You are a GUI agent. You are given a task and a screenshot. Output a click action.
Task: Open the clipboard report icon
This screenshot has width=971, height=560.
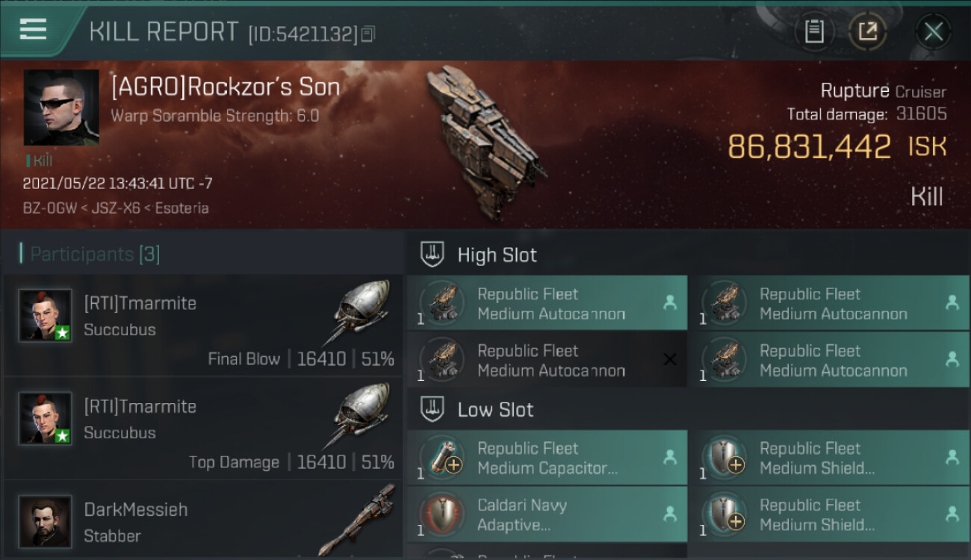click(814, 31)
